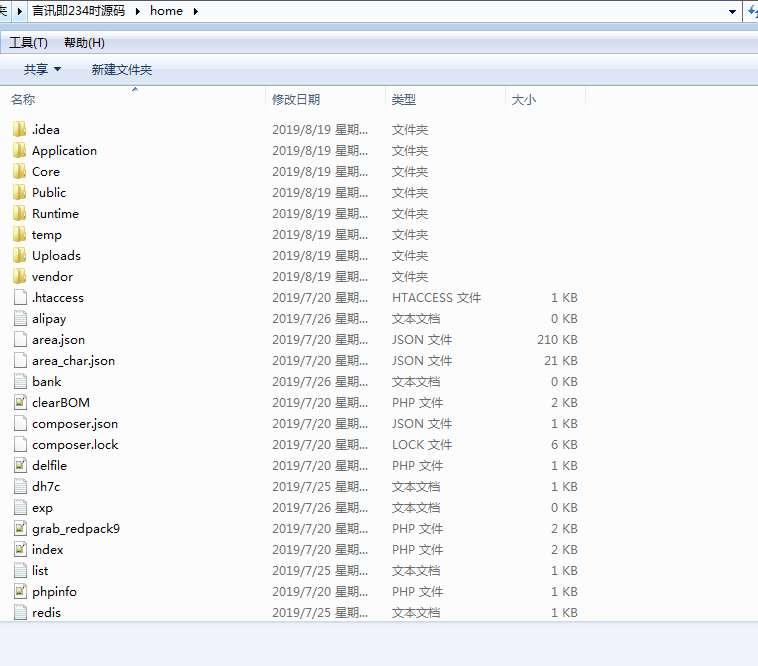Click the grab_redpack9 PHP file icon
Image resolution: width=758 pixels, height=666 pixels.
[20, 529]
